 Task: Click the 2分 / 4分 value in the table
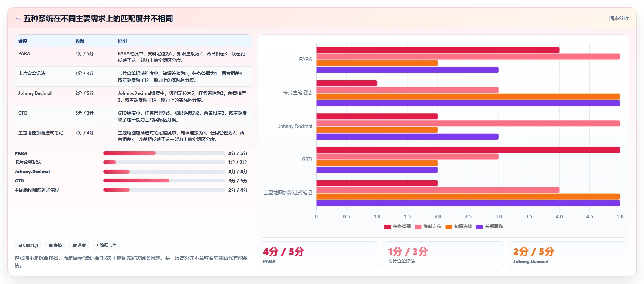(x=84, y=133)
